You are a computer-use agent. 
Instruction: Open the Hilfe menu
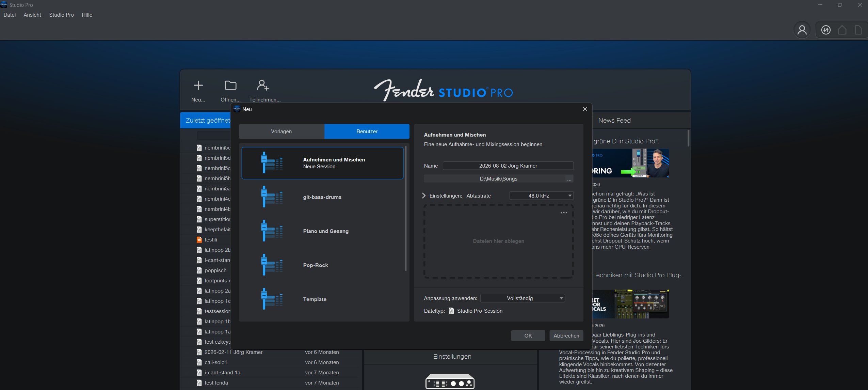click(87, 15)
